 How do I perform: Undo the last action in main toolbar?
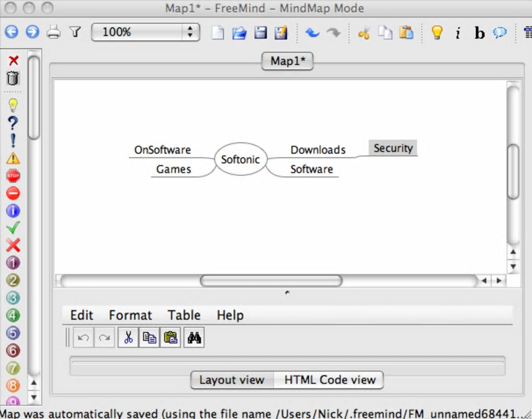pyautogui.click(x=312, y=33)
